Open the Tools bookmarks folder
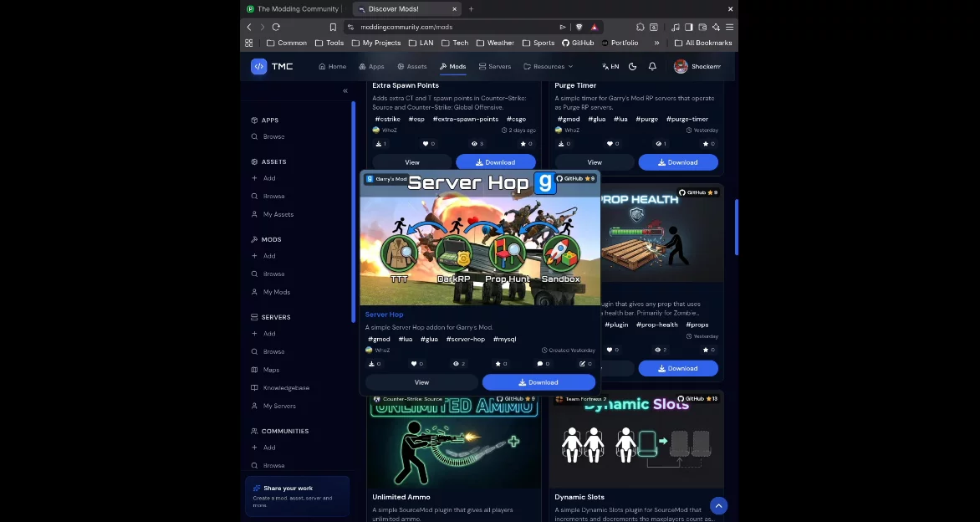Screen dimensions: 980x522 coord(329,43)
